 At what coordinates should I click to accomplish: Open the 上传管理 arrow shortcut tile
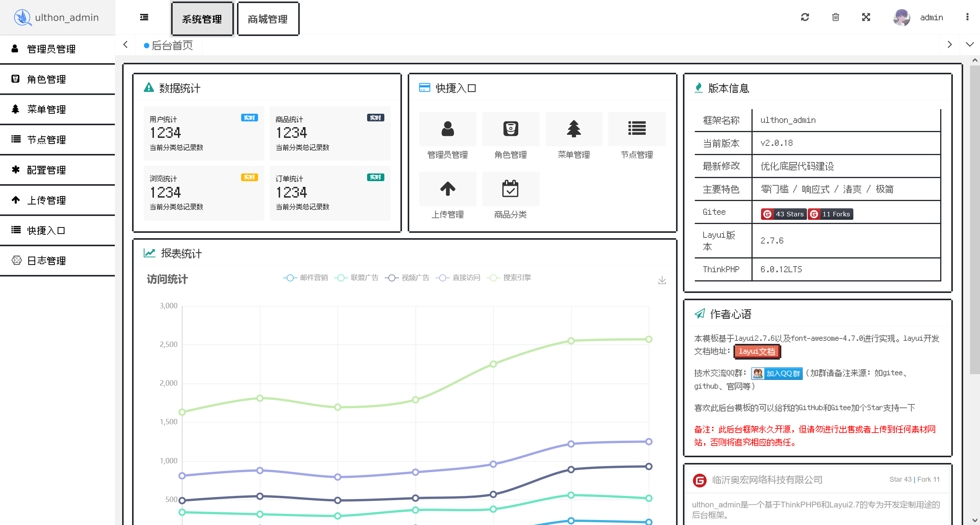448,189
